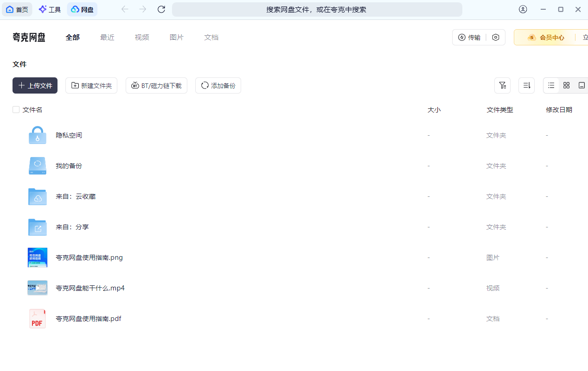Start a BT/磁力链下载 task

[156, 86]
